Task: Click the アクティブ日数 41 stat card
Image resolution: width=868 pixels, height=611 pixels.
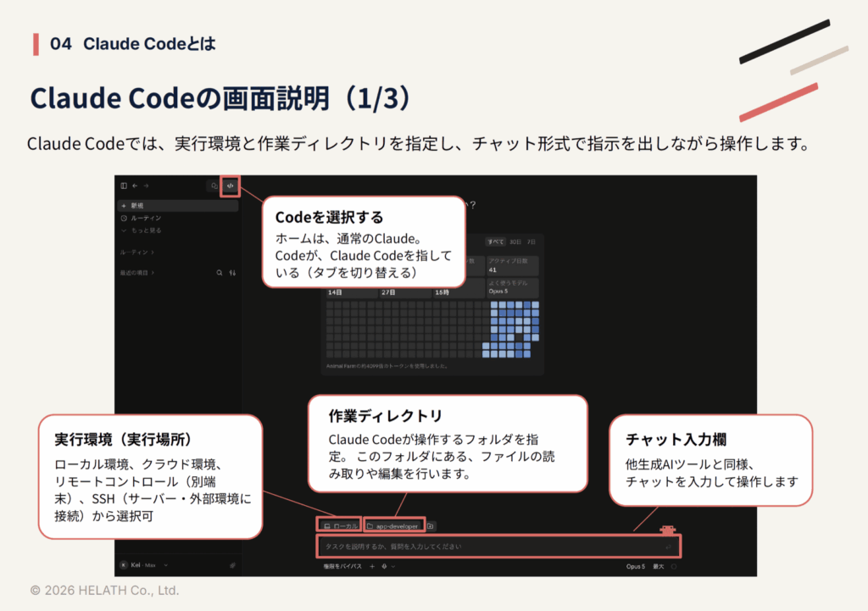Action: (513, 265)
